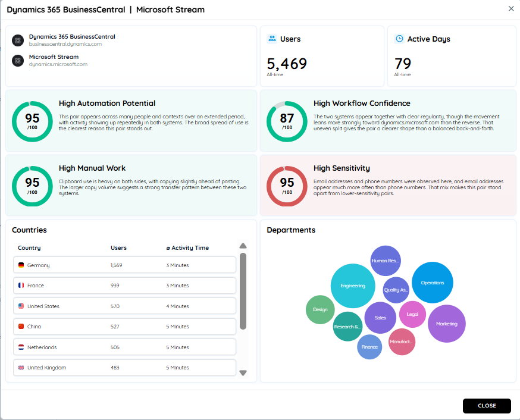Click the countries list scrollbar thumb

click(243, 291)
